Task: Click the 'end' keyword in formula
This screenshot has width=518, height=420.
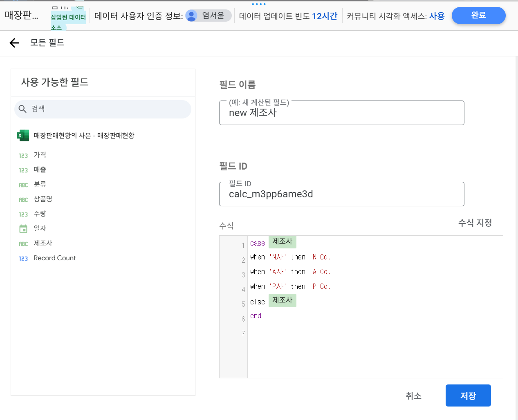Action: tap(256, 316)
